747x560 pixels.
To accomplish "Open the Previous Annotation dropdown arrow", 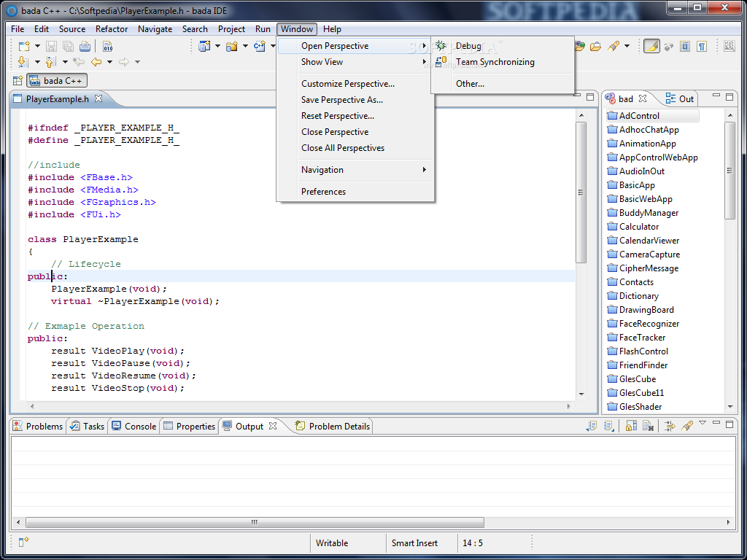I will (65, 62).
